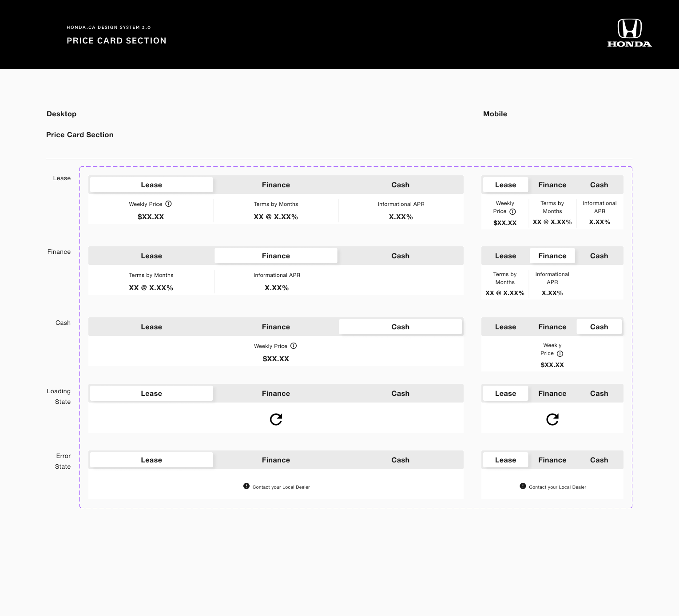Click desktop Finance 'X.XX%' APR value
The height and width of the screenshot is (616, 679).
point(277,288)
